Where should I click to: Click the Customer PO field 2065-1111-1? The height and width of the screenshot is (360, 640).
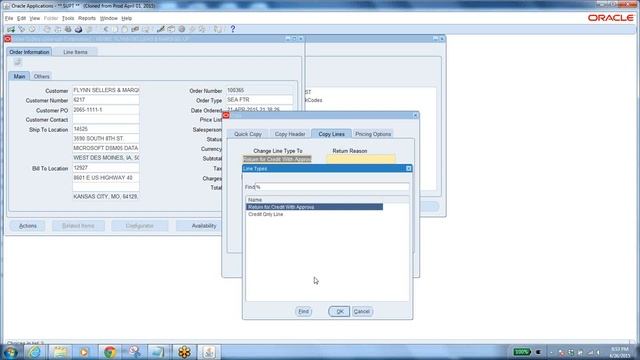coord(106,110)
